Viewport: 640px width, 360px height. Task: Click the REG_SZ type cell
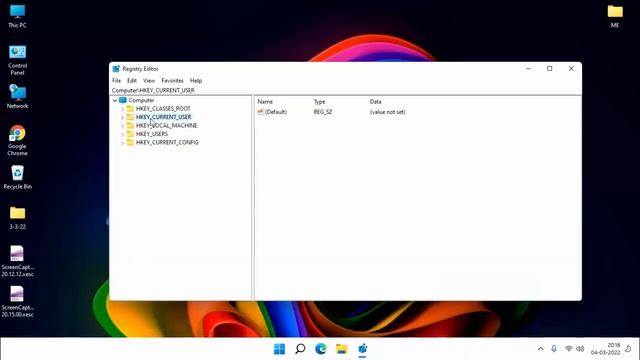(x=323, y=112)
